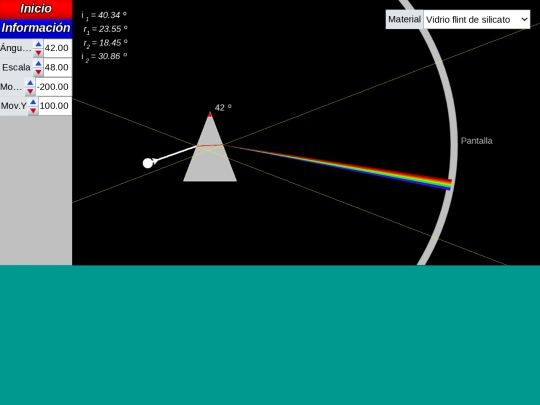Click the Escala field showing 48.00
Viewport: 540px width, 405px height.
tap(57, 68)
